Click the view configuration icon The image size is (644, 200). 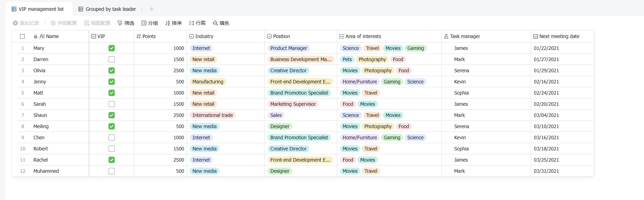pyautogui.click(x=87, y=23)
